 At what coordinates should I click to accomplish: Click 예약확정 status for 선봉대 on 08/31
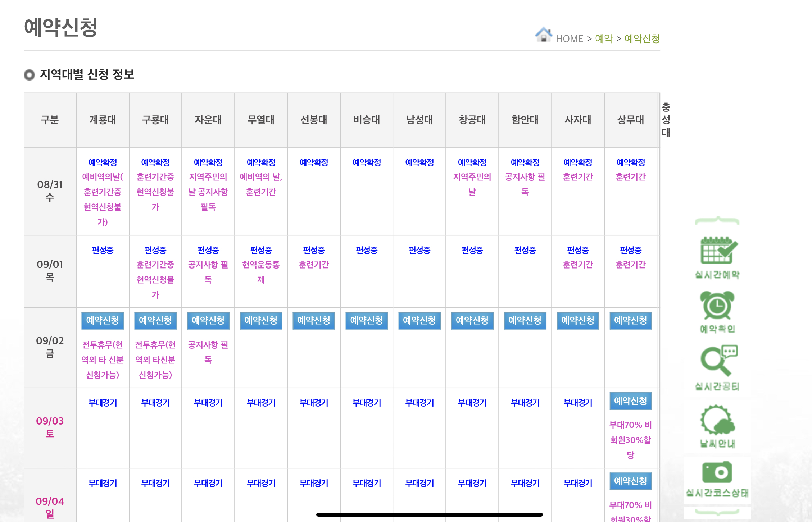click(x=314, y=162)
